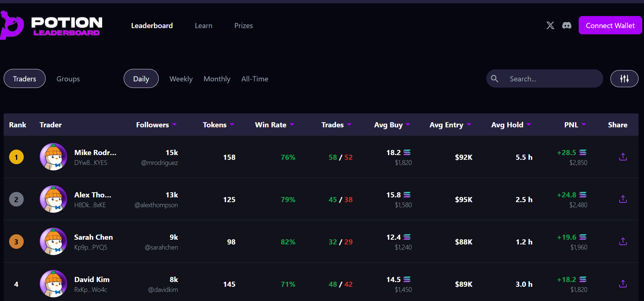Image resolution: width=644 pixels, height=301 pixels.
Task: Click the $92K avg entry value
Action: [x=464, y=157]
